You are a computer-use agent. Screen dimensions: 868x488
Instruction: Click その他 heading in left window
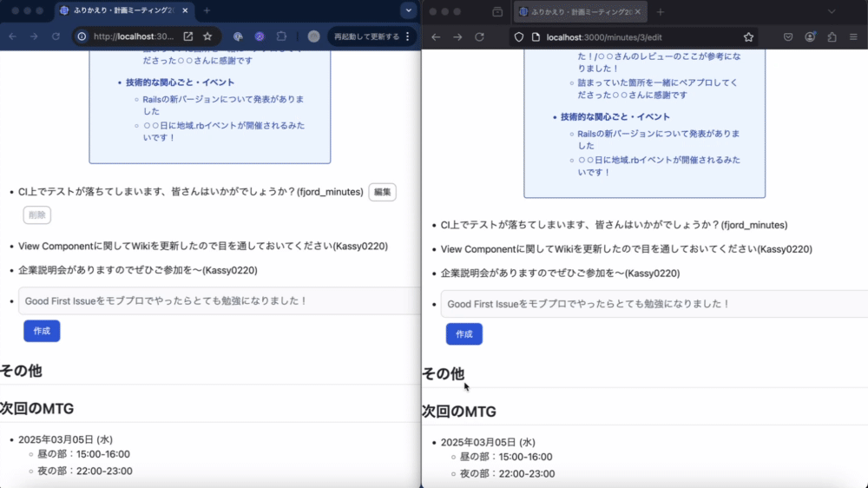point(21,371)
